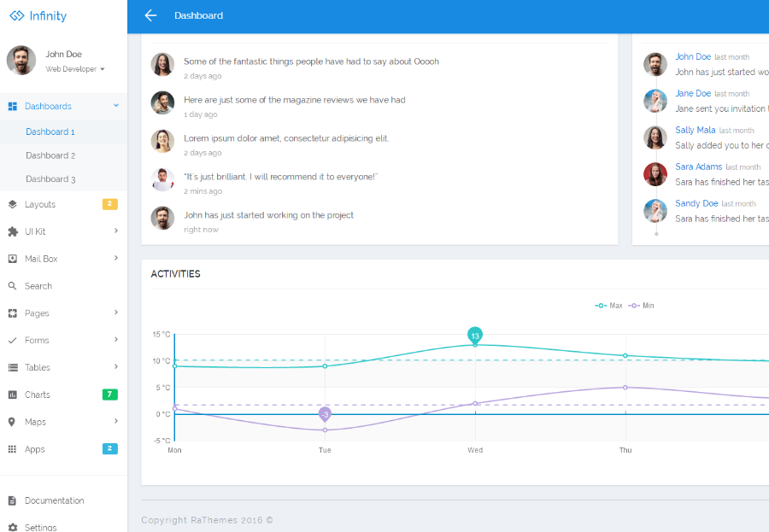Click the UI Kit puzzle icon
769x532 pixels.
[13, 231]
